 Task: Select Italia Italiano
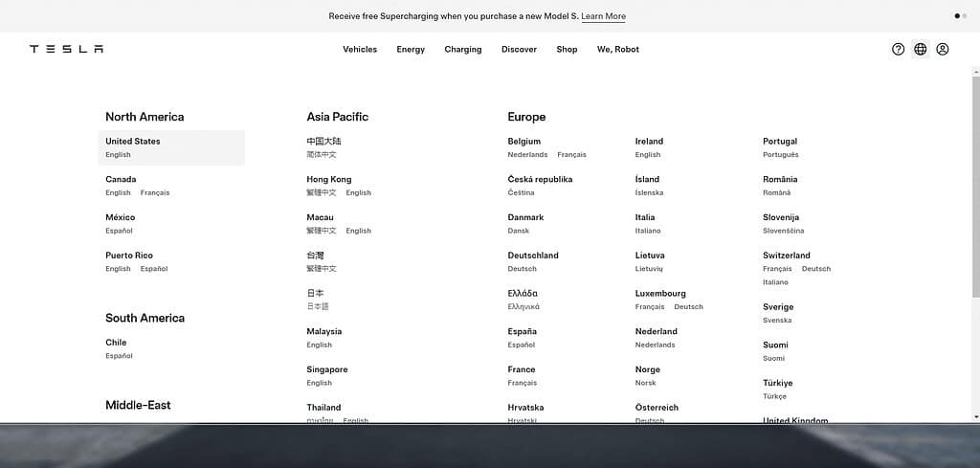point(648,232)
